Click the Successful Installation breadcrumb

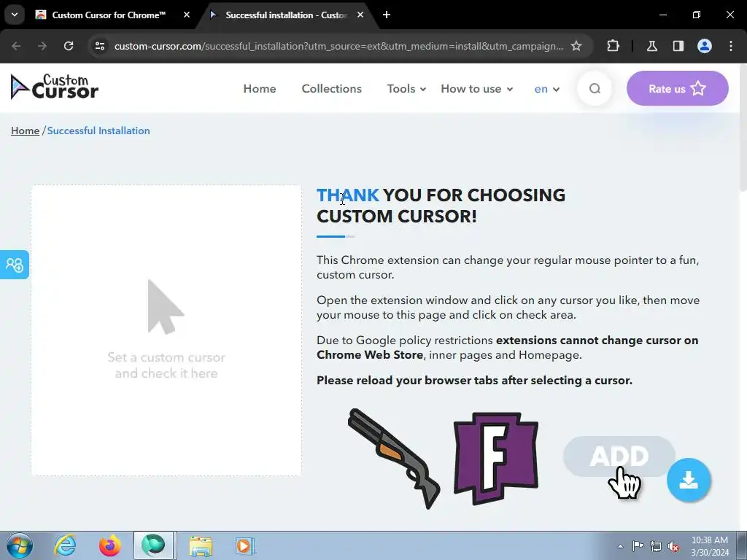(x=98, y=131)
